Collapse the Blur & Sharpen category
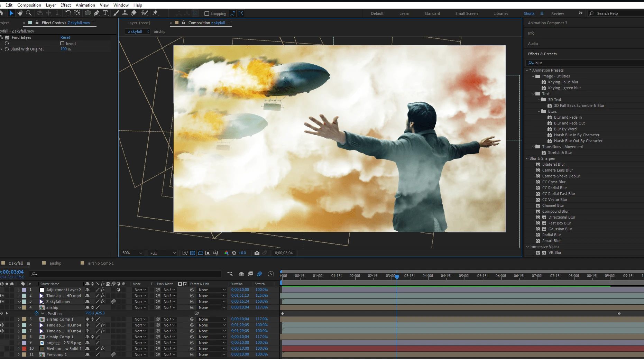Screen dimensions: 644x359 pos(527,158)
